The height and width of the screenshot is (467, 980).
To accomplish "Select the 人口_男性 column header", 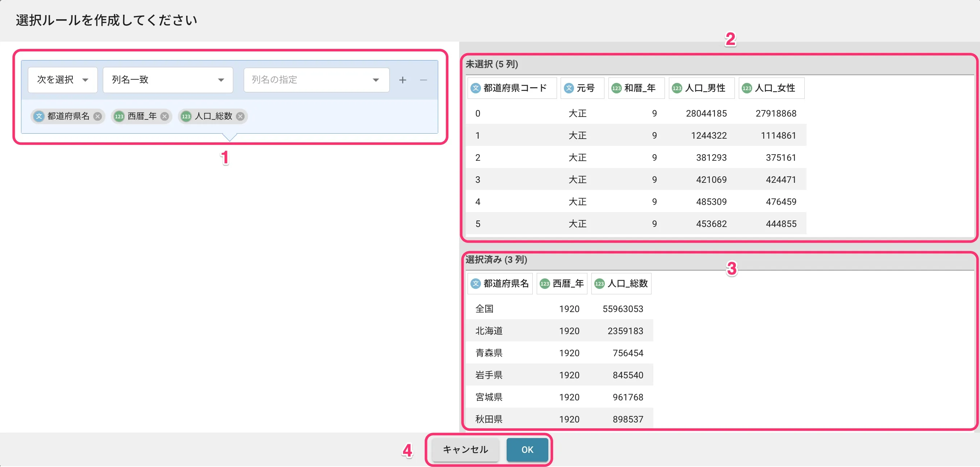I will 702,88.
